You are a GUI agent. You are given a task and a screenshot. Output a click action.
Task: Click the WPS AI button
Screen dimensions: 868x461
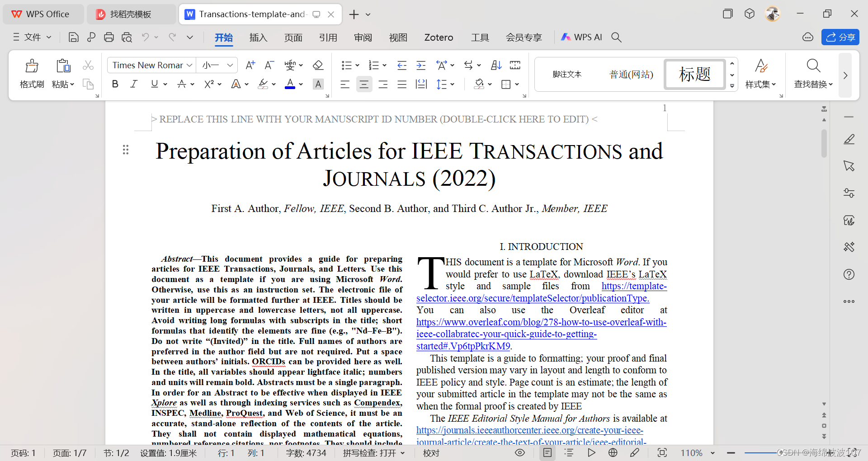point(581,37)
